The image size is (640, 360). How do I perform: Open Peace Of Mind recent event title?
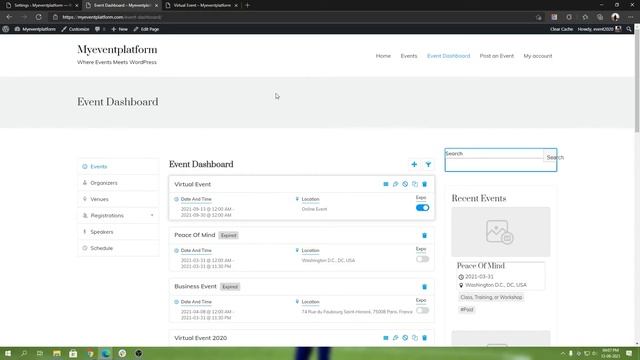click(x=481, y=266)
